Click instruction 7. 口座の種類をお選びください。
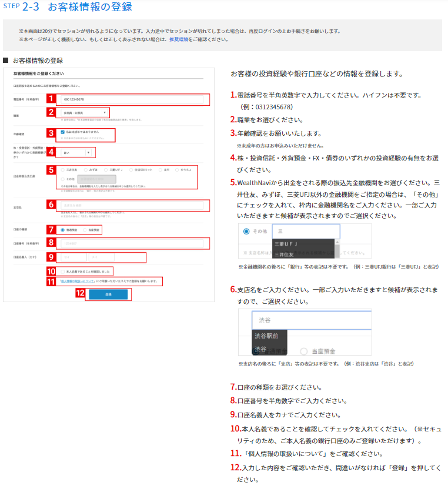 tap(276, 387)
